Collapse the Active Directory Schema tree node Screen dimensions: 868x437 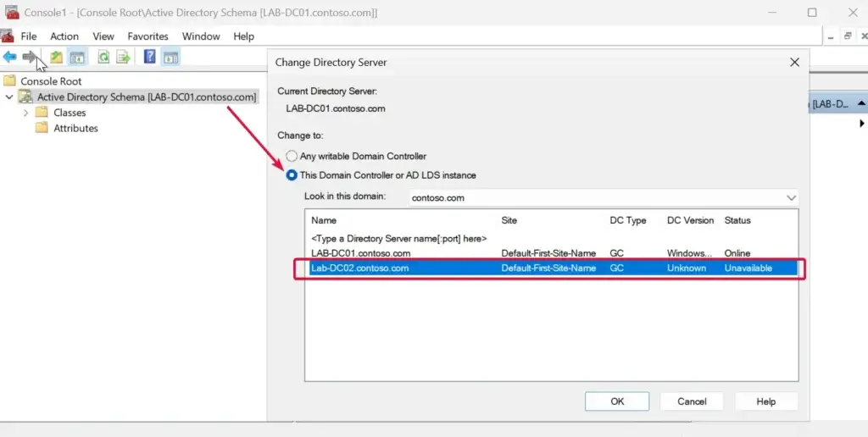click(9, 97)
